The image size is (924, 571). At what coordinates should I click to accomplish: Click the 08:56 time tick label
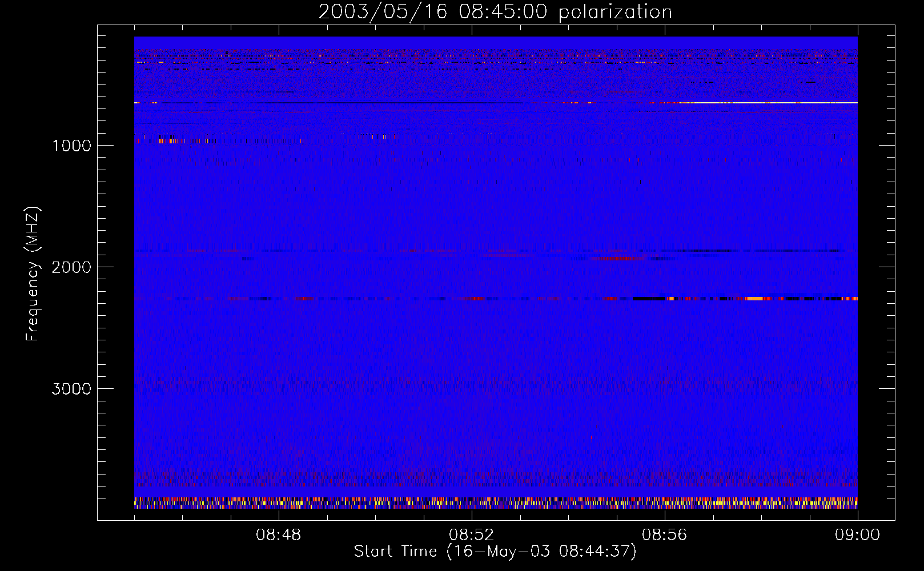pos(665,535)
